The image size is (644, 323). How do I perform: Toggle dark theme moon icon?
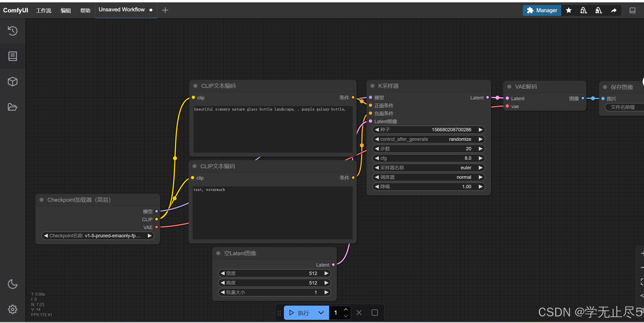point(13,284)
